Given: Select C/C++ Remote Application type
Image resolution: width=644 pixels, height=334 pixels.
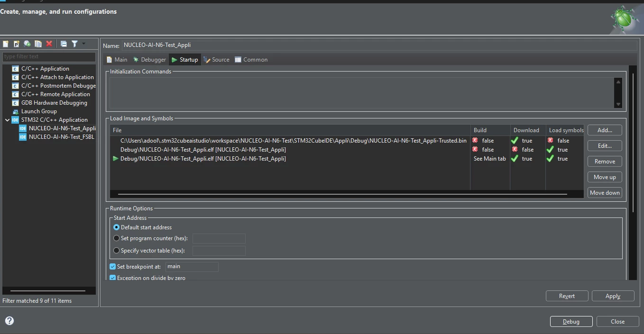Looking at the screenshot, I should click(51, 94).
